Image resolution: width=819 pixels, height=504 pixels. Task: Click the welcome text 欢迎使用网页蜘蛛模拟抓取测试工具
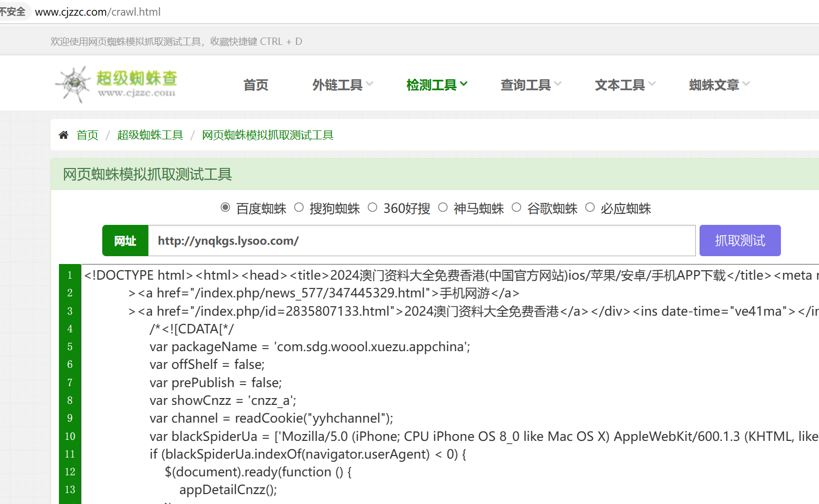126,41
